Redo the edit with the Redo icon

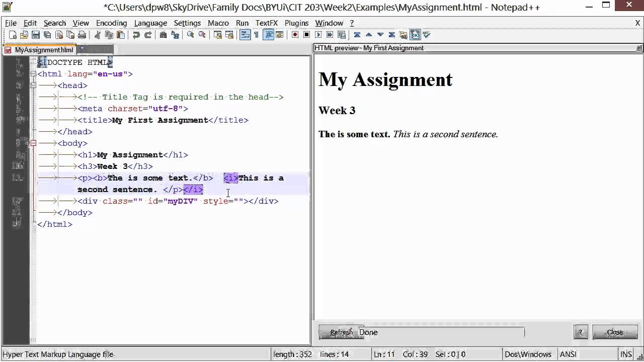click(x=148, y=35)
